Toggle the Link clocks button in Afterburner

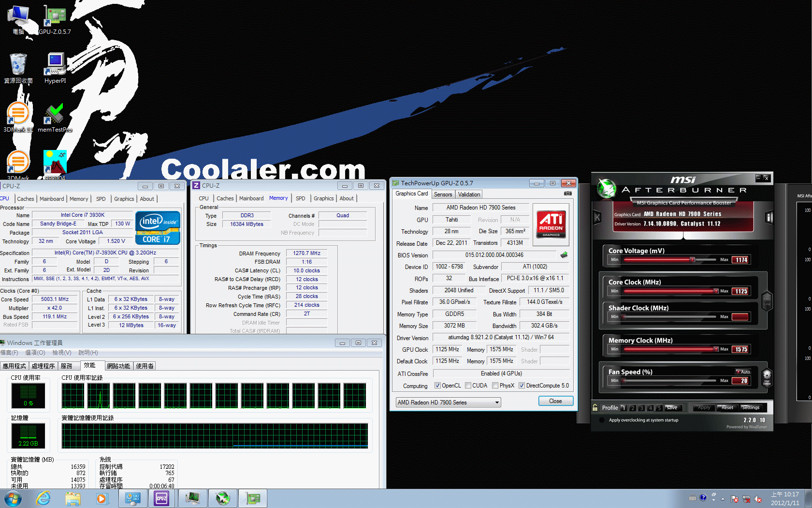[767, 301]
